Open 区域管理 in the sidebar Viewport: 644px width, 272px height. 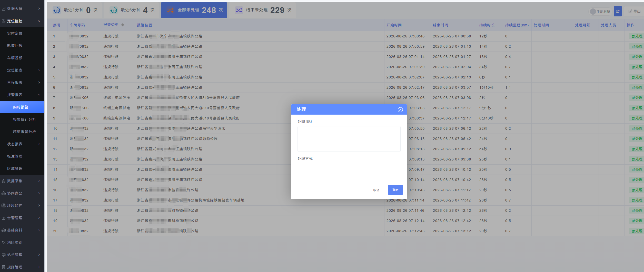22,168
